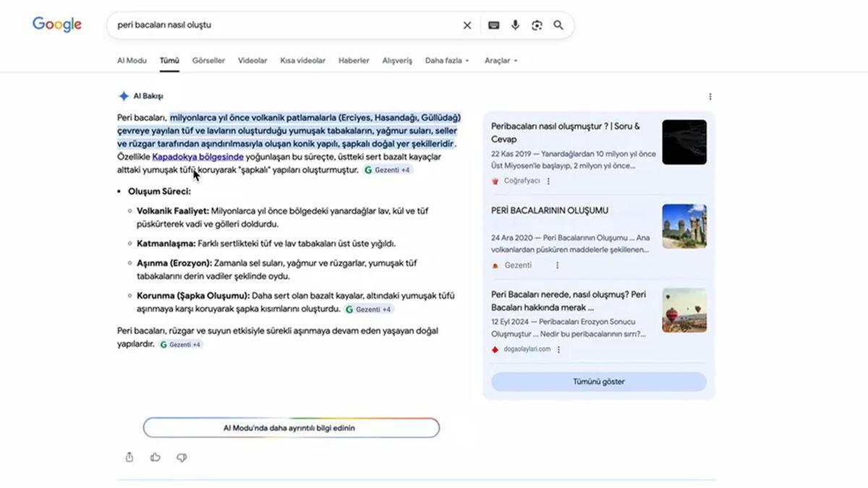Follow the Kapadokya bölgesinde link
868x488 pixels.
pyautogui.click(x=197, y=156)
